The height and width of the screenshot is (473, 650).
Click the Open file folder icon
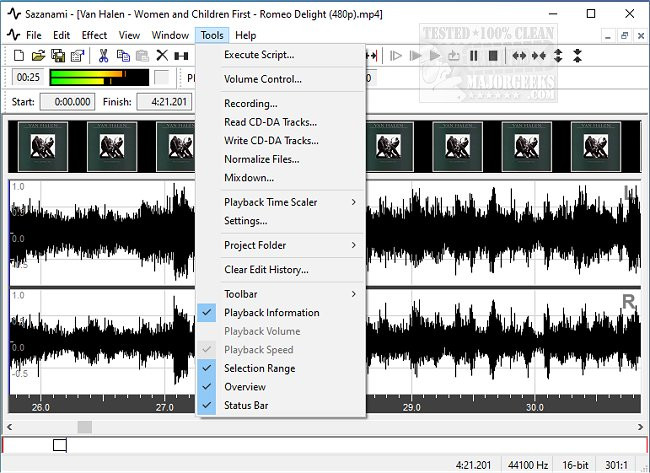39,56
